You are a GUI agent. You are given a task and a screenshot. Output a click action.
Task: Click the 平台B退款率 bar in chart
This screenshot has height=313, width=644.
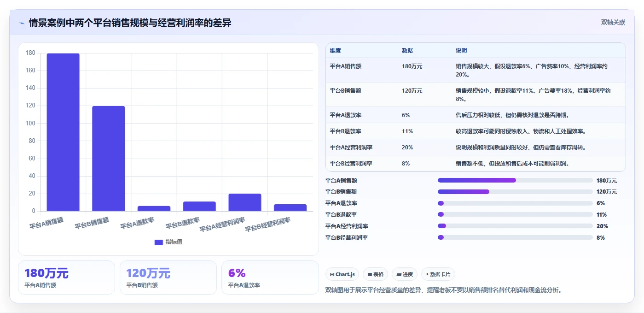[199, 207]
